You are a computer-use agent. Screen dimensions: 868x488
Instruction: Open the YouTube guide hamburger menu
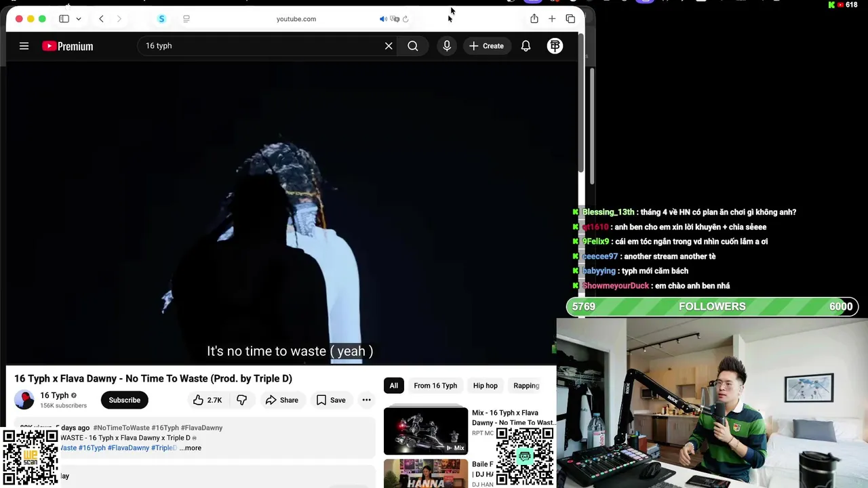tap(24, 46)
